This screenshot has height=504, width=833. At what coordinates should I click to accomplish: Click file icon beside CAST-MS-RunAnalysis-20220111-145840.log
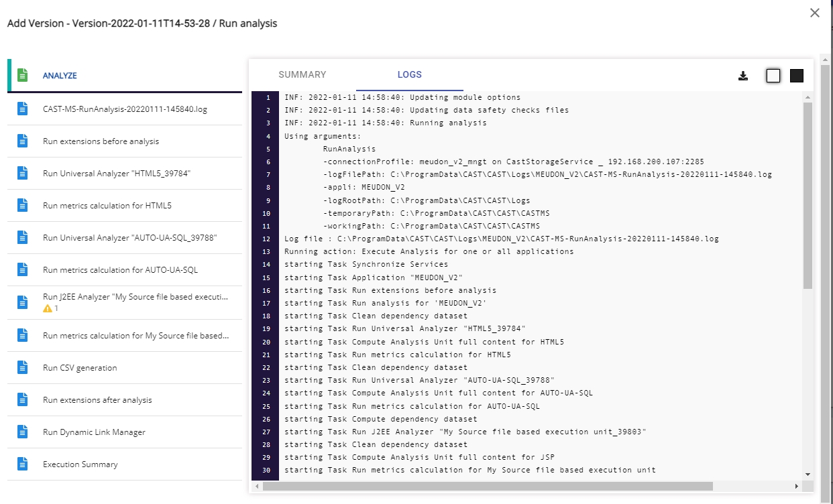click(23, 109)
